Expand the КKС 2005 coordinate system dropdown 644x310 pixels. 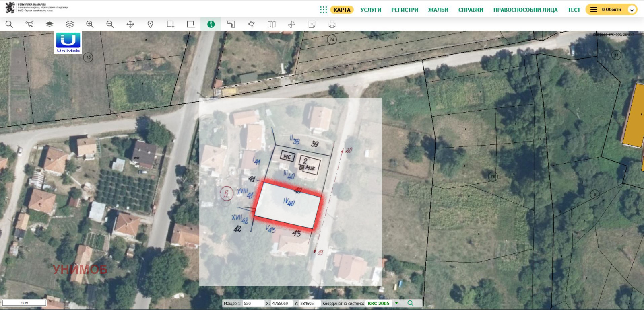pyautogui.click(x=396, y=303)
